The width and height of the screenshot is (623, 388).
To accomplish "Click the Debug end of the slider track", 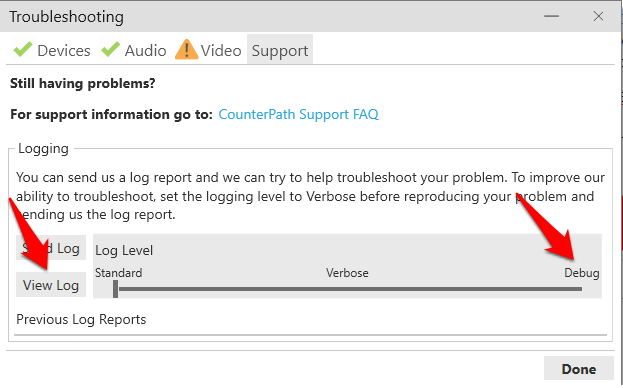I will [579, 289].
